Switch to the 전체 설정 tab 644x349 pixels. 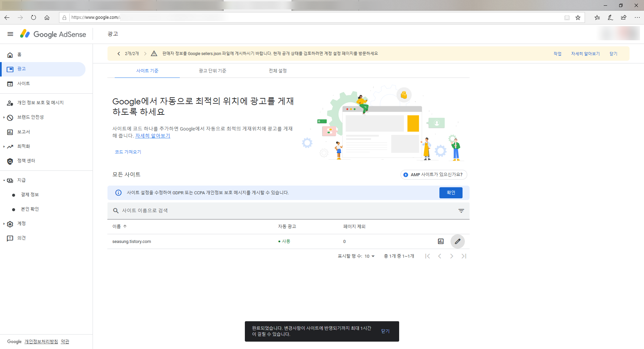pyautogui.click(x=278, y=71)
